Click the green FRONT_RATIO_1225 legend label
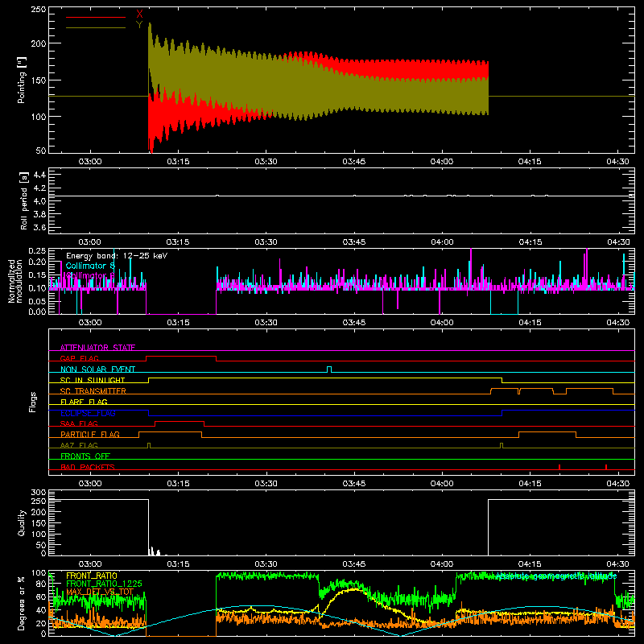This screenshot has height=644, width=644. coord(104,584)
